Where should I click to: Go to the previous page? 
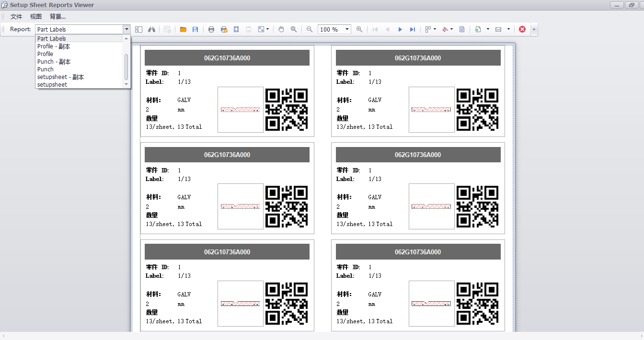tap(388, 29)
